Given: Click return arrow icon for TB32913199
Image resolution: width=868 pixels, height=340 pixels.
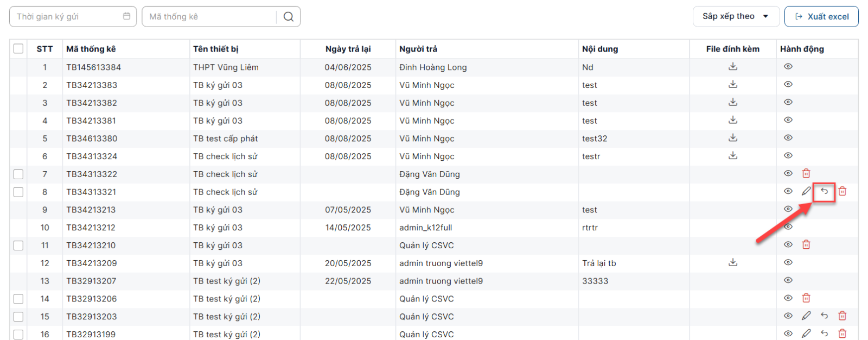Looking at the screenshot, I should point(824,333).
